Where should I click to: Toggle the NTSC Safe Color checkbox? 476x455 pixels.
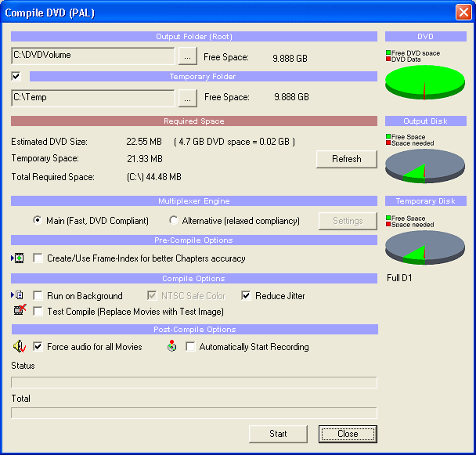pos(152,295)
